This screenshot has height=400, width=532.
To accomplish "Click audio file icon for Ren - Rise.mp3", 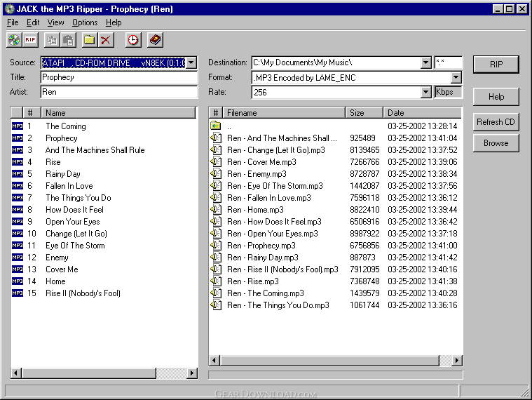I will [x=216, y=281].
